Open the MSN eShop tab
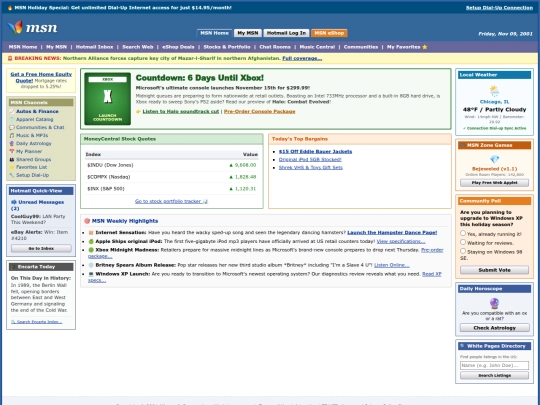Viewport: 540px width, 405px height. pos(329,33)
